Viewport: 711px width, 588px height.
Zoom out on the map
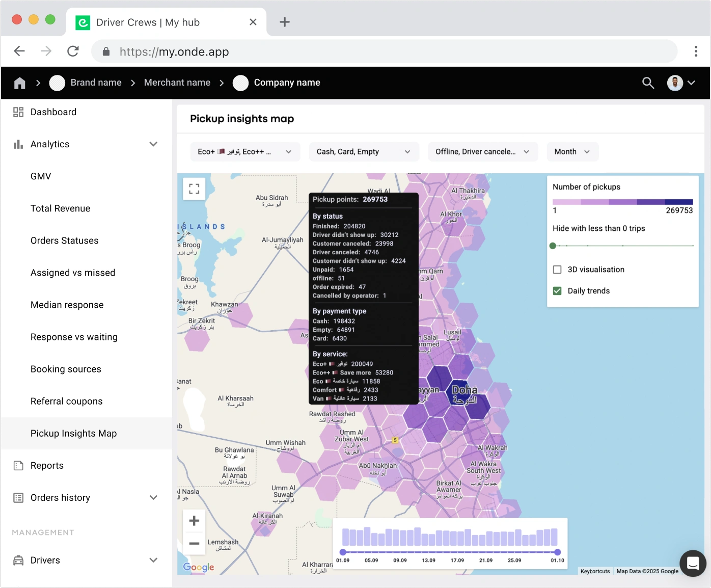pos(194,544)
